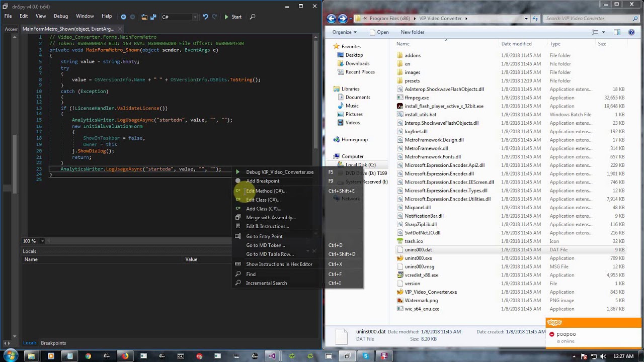Click the Explorer help question mark icon

pyautogui.click(x=631, y=32)
